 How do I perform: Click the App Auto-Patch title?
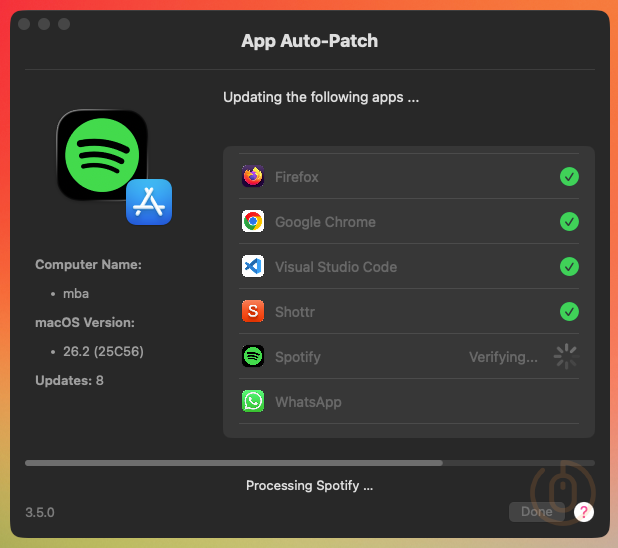click(x=309, y=41)
